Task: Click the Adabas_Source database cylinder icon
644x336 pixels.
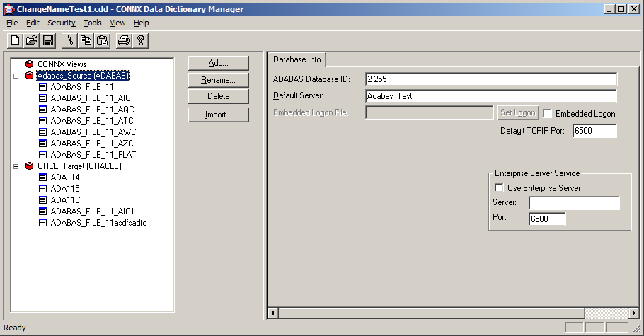Action: pyautogui.click(x=29, y=76)
